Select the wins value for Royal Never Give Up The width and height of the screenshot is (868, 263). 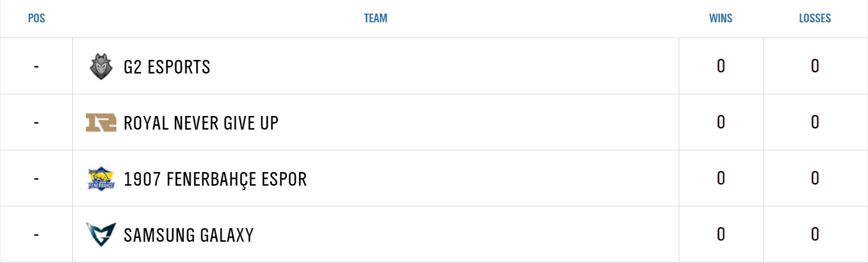pyautogui.click(x=721, y=122)
